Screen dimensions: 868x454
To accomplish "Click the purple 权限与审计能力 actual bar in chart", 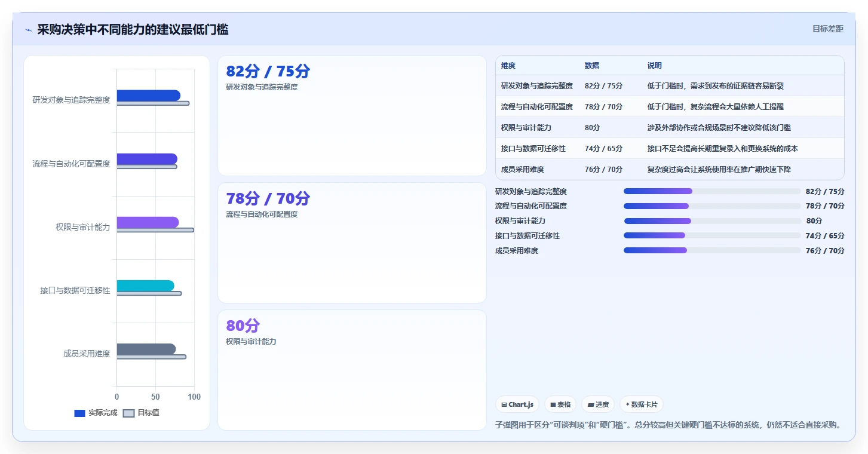I will point(148,222).
